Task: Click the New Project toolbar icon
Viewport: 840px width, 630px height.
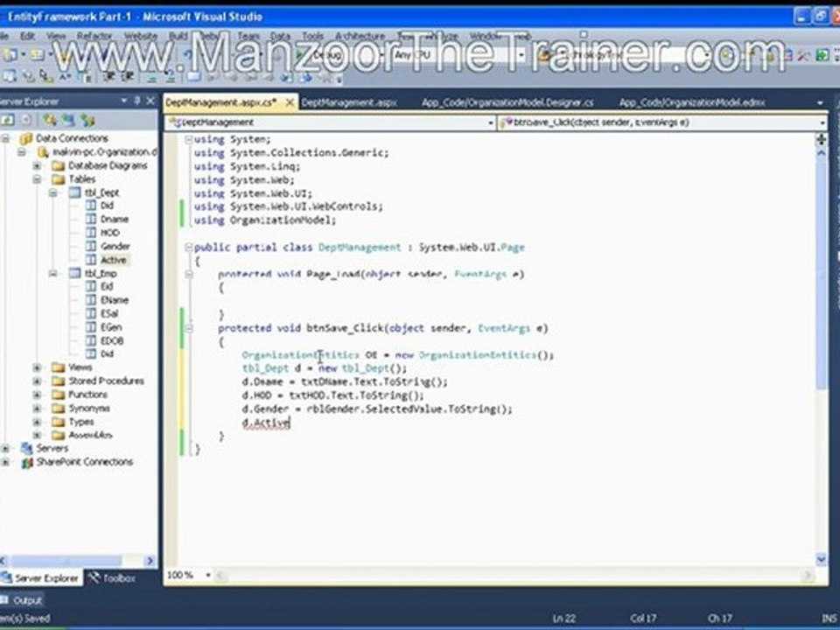Action: tap(10, 54)
